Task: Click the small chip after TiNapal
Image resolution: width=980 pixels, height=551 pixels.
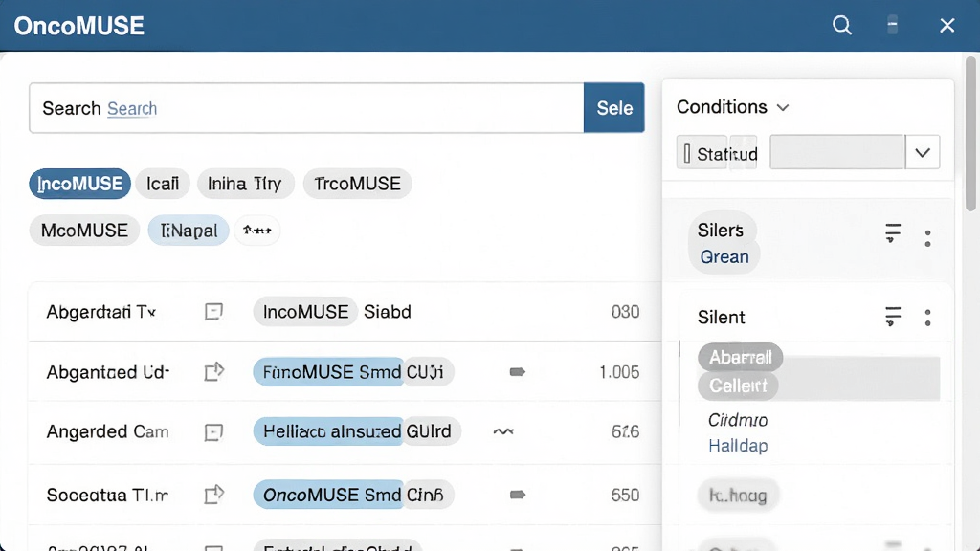Action: click(x=256, y=231)
